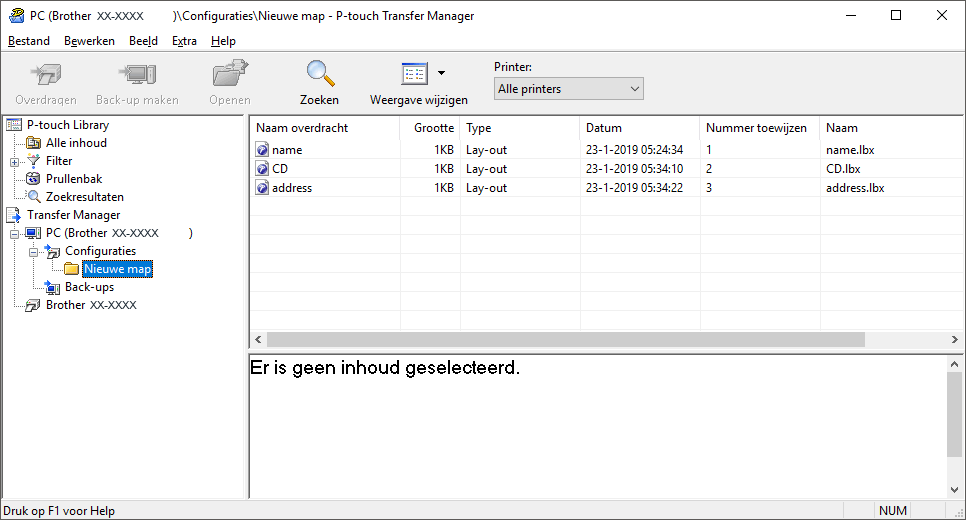Click the horizontal scrollbar thumb of the list
Image resolution: width=966 pixels, height=520 pixels.
click(x=566, y=339)
